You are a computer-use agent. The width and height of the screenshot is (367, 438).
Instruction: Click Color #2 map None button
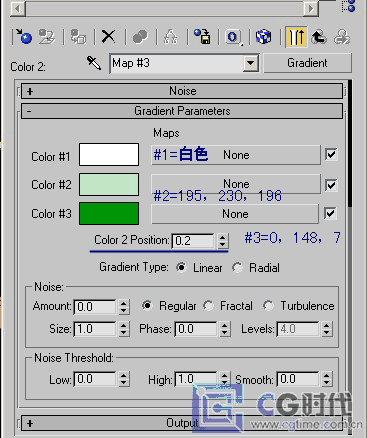[x=236, y=183]
